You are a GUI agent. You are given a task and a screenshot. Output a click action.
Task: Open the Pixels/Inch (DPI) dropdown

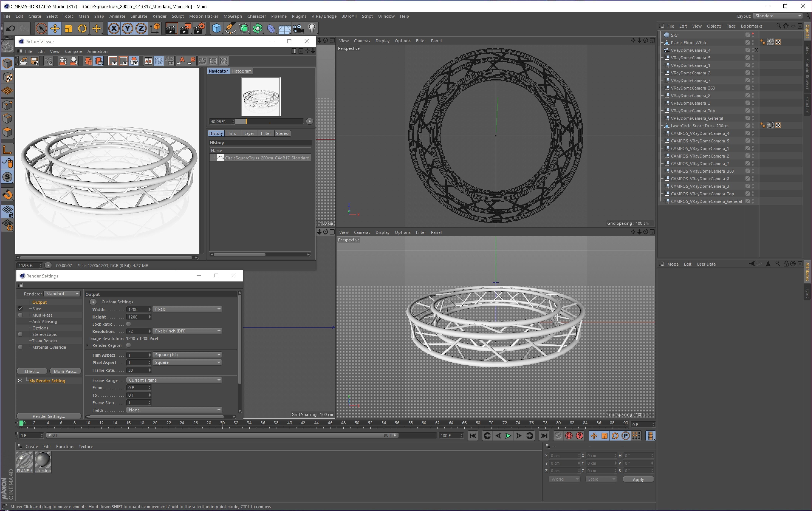187,331
